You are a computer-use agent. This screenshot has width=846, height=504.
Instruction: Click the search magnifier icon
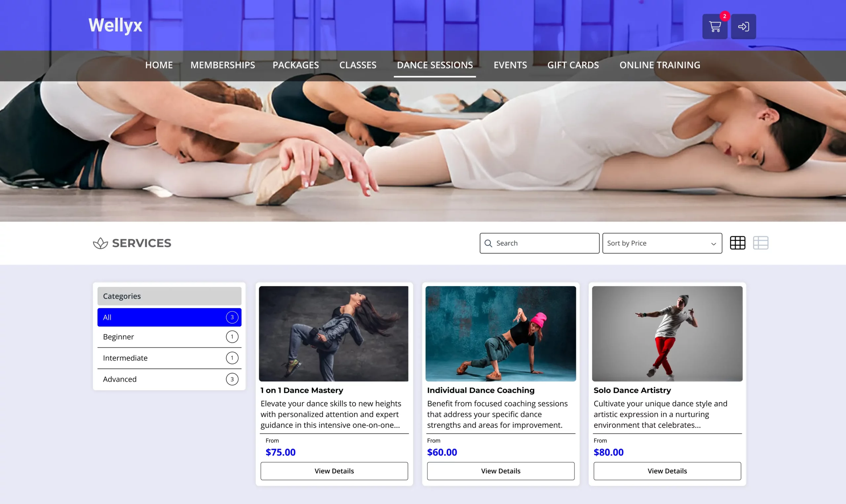point(488,243)
